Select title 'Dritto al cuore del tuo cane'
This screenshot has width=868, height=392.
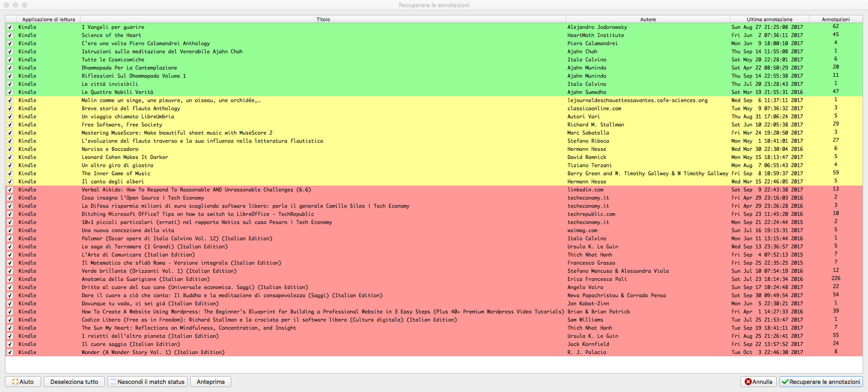pos(195,287)
